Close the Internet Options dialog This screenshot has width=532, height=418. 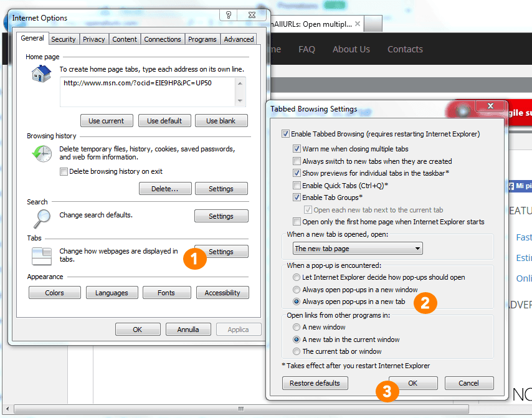click(252, 15)
